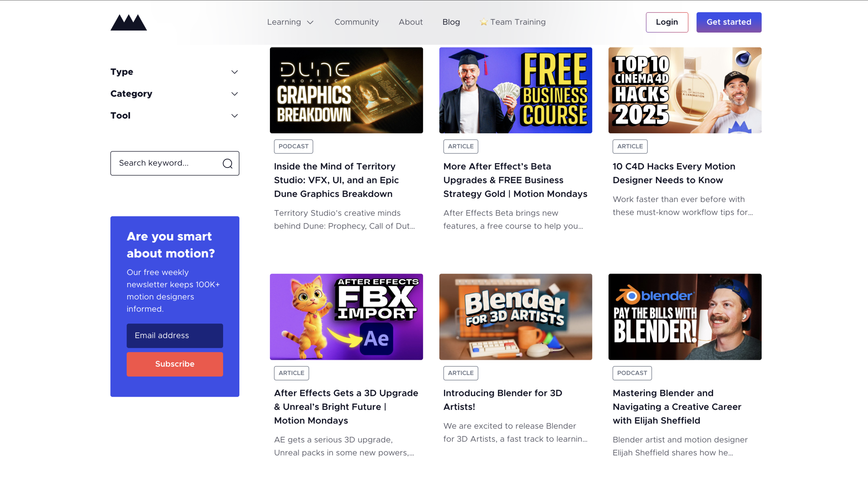The height and width of the screenshot is (490, 868).
Task: Open the Learning dropdown menu
Action: pos(290,22)
